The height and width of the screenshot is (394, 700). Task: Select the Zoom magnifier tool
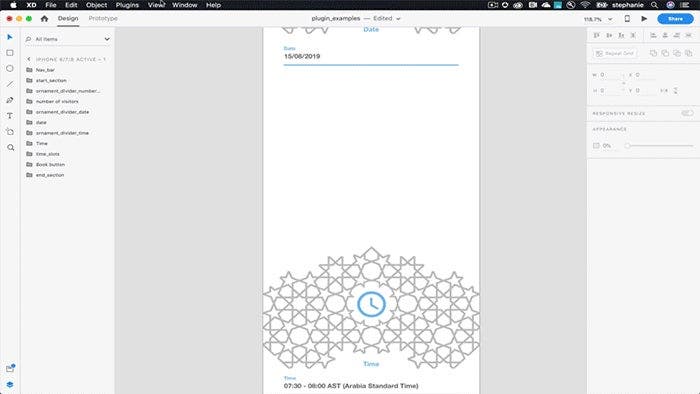coord(10,147)
